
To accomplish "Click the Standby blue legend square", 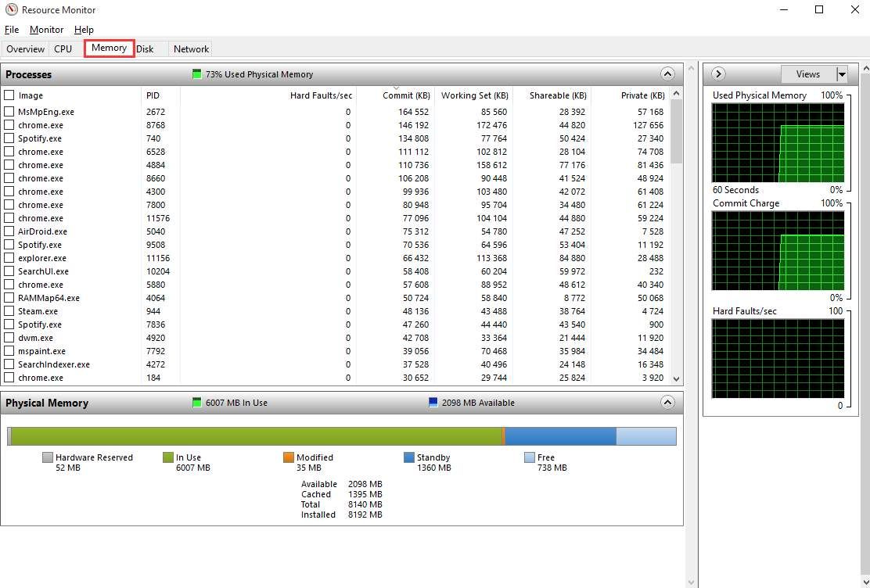I will point(409,457).
